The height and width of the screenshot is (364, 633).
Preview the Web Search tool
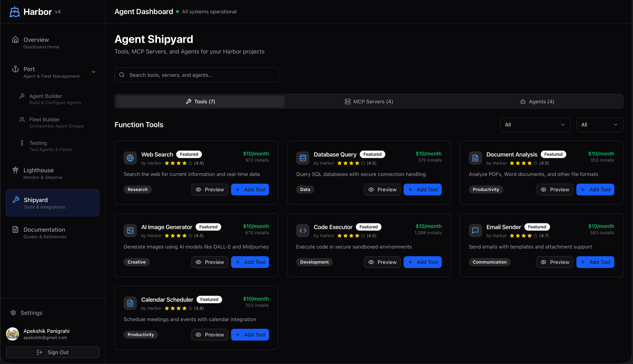point(210,190)
